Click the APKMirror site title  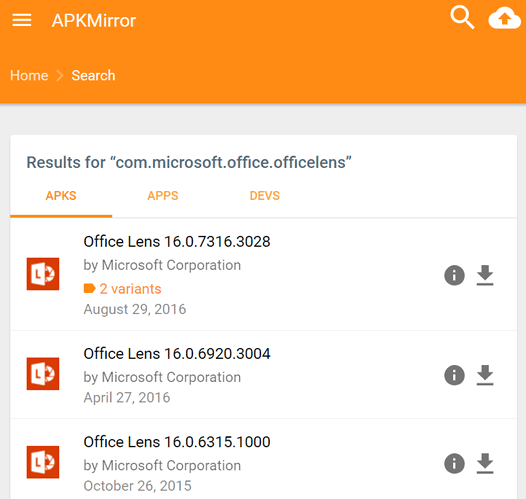[x=94, y=20]
